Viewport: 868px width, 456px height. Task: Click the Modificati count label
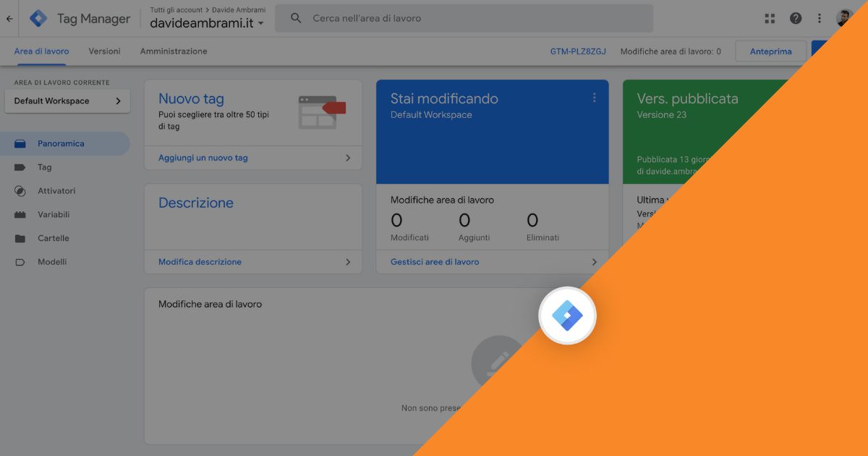point(409,237)
